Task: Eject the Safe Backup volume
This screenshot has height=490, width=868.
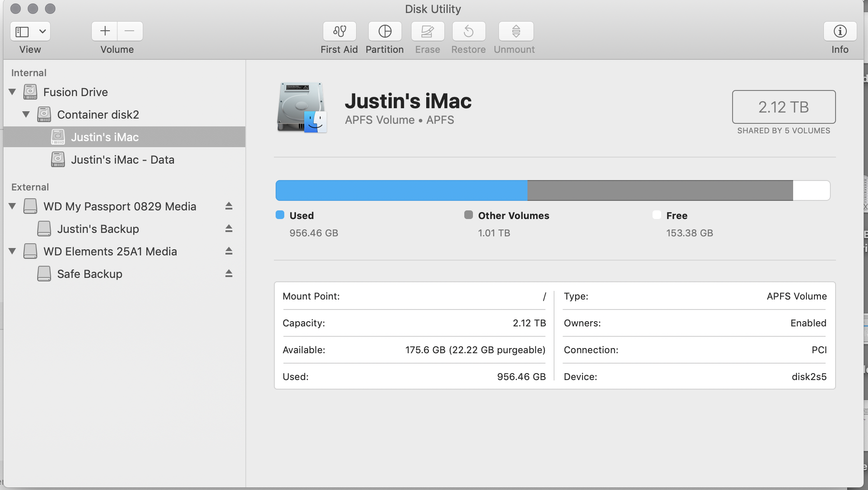Action: [228, 273]
